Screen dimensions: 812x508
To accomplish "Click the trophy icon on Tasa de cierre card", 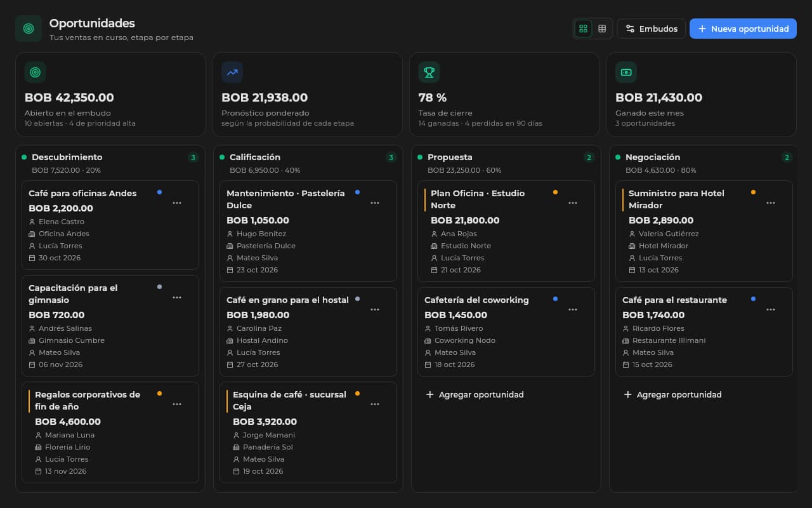I will pos(429,72).
